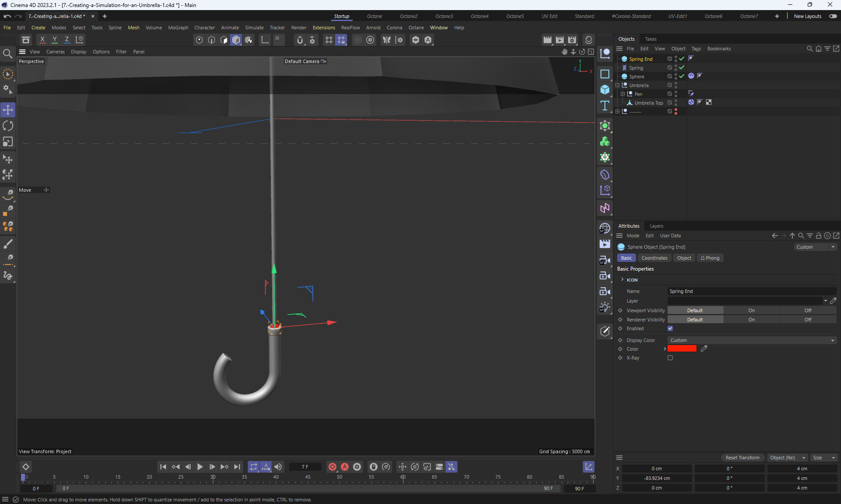Enable the X-Ray checkbox
Viewport: 841px width, 504px height.
pos(670,358)
